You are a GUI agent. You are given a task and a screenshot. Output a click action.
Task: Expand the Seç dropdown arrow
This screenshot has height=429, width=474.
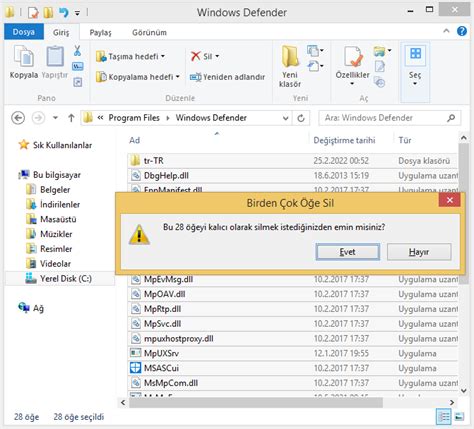[415, 84]
